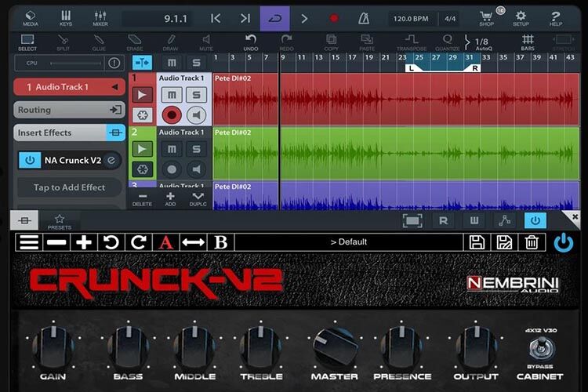Open the Quantize function
The width and height of the screenshot is (588, 392).
click(447, 42)
